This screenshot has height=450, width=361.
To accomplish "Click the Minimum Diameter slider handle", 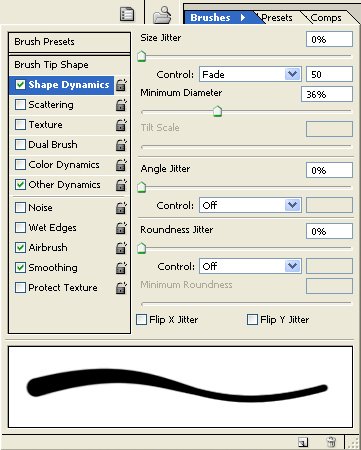I will point(217,111).
